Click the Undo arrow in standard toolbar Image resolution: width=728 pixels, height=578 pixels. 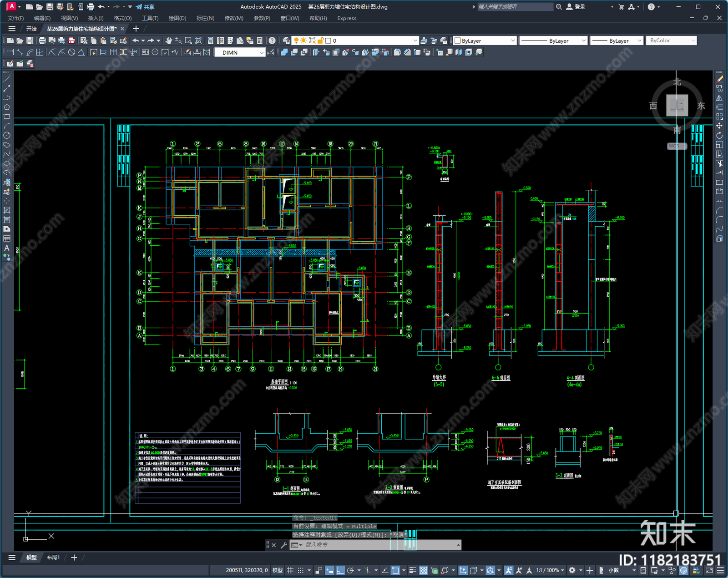[136, 41]
